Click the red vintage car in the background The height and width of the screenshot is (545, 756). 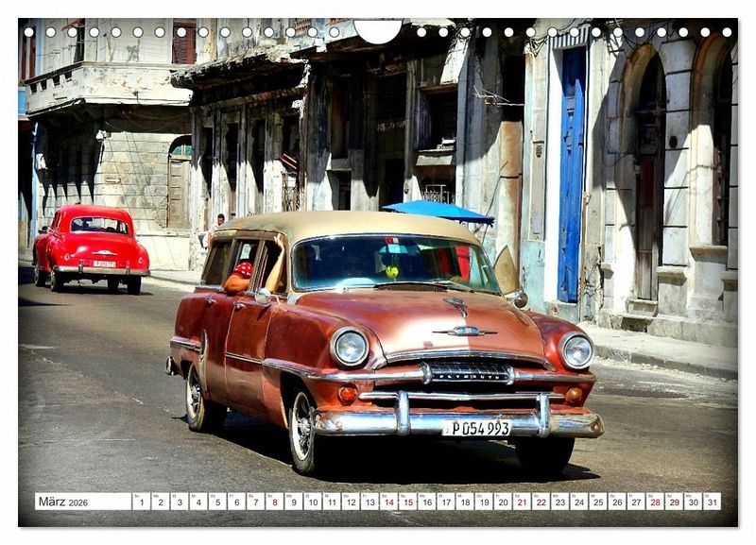pos(90,248)
